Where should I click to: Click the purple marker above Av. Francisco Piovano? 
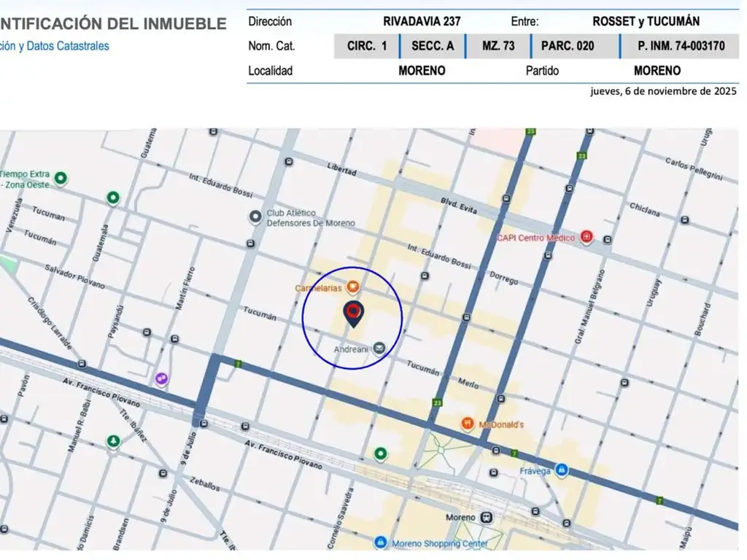(x=161, y=378)
